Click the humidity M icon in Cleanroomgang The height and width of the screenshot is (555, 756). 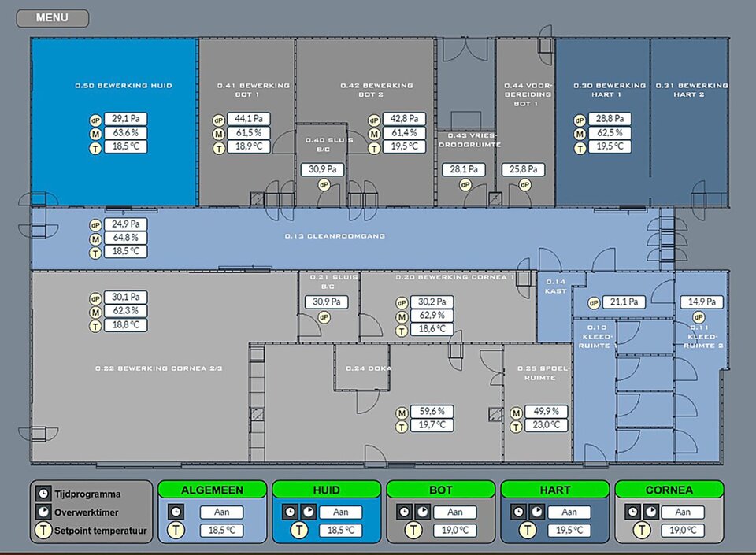tap(94, 238)
